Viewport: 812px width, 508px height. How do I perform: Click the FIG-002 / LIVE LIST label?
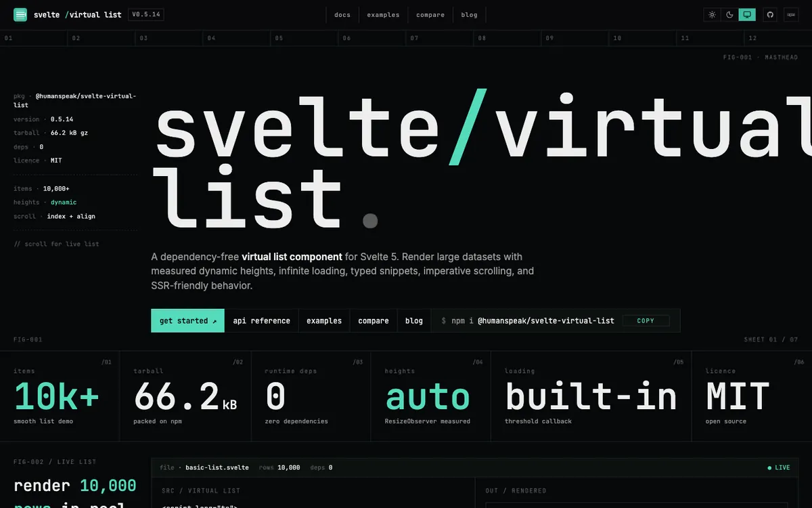(55, 462)
